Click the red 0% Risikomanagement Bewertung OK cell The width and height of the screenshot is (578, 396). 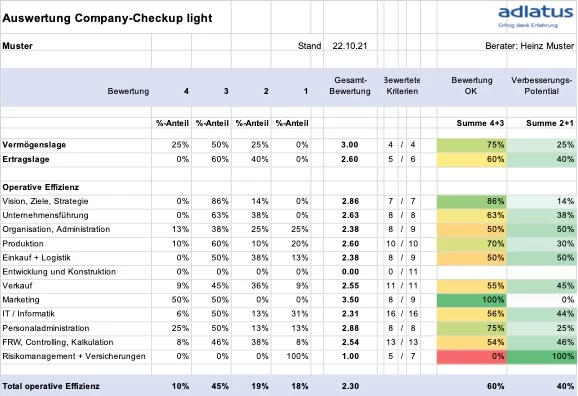(x=472, y=356)
